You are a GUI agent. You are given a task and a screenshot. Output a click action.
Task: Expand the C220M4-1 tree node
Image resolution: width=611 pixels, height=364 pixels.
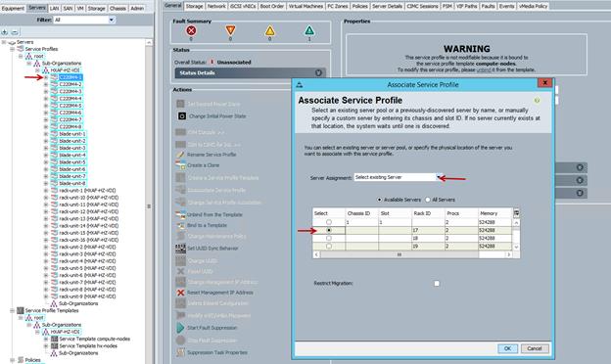click(x=46, y=77)
